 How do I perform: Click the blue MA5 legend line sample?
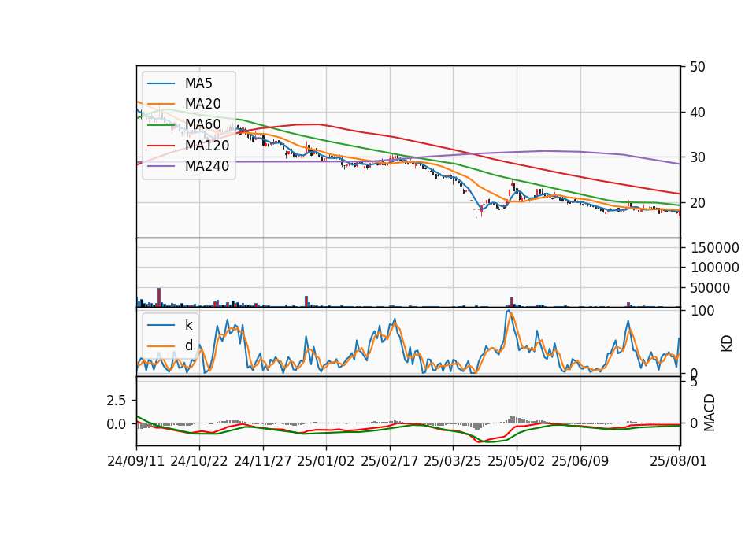click(x=161, y=83)
